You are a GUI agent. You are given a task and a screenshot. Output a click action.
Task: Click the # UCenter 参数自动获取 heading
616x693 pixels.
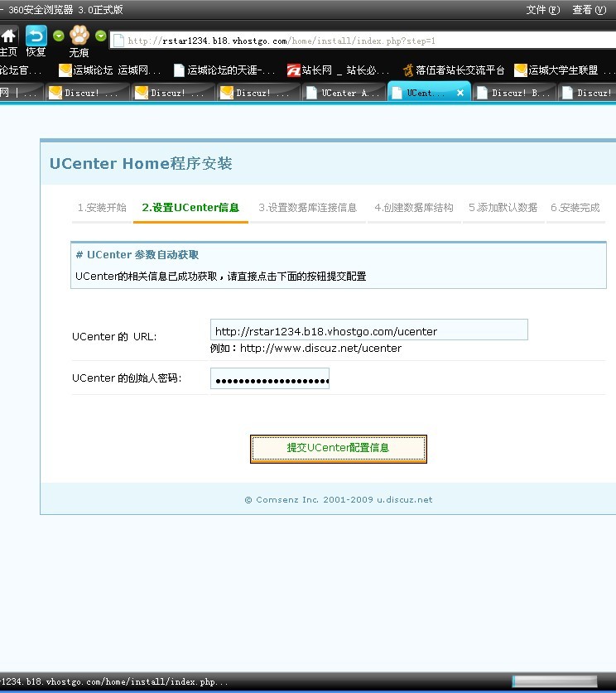pyautogui.click(x=137, y=255)
